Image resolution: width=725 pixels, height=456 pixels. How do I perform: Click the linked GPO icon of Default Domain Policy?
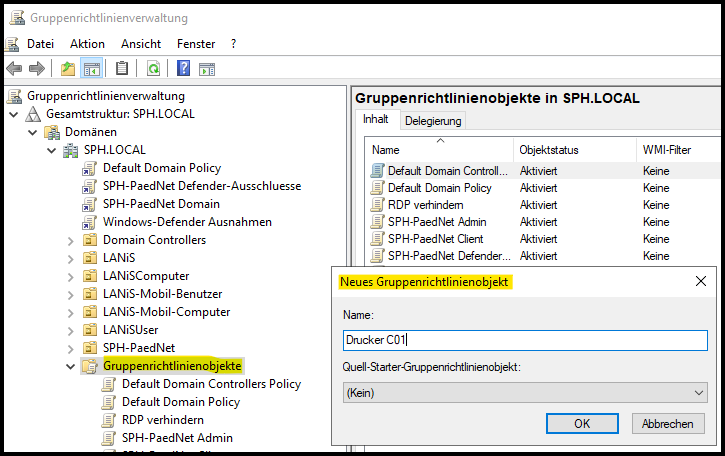[89, 168]
